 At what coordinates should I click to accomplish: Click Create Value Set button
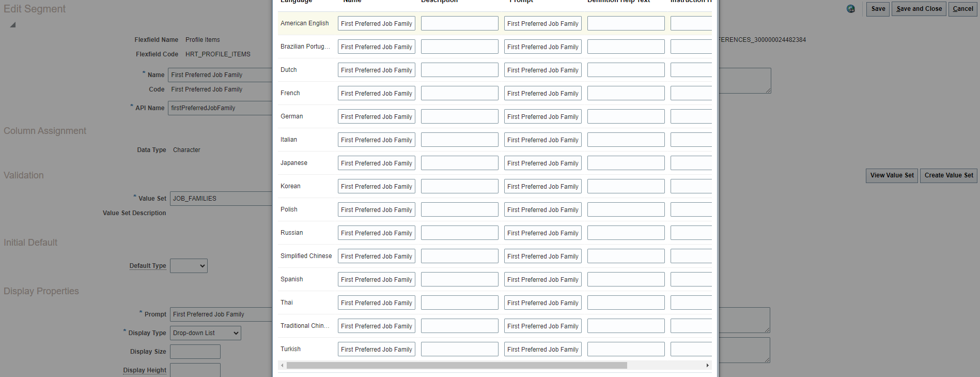coord(948,175)
